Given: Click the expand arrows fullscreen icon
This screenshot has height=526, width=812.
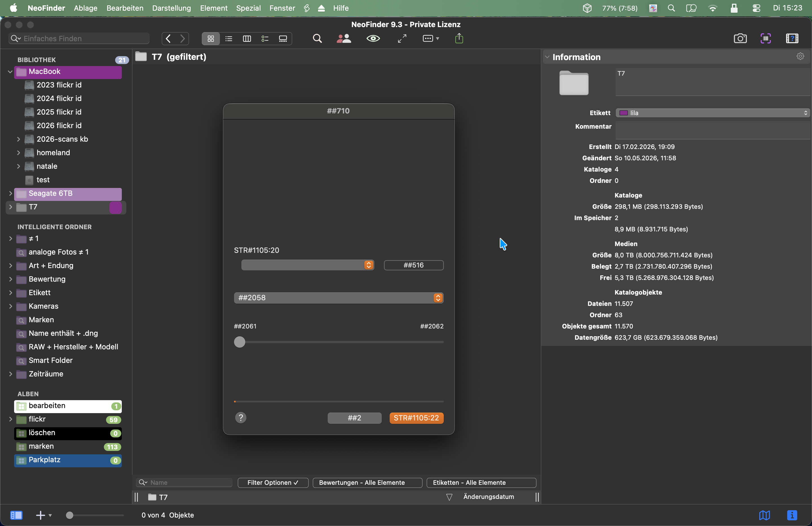Looking at the screenshot, I should (x=402, y=39).
